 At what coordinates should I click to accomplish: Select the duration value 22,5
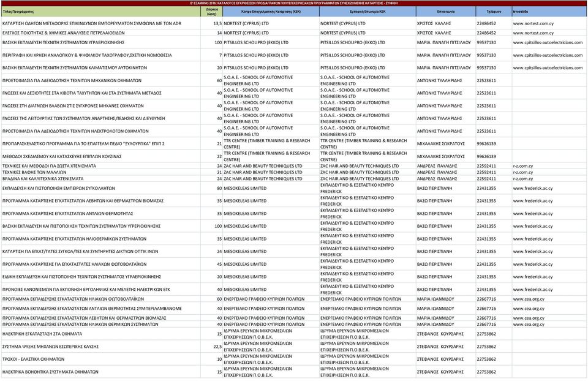click(x=217, y=347)
